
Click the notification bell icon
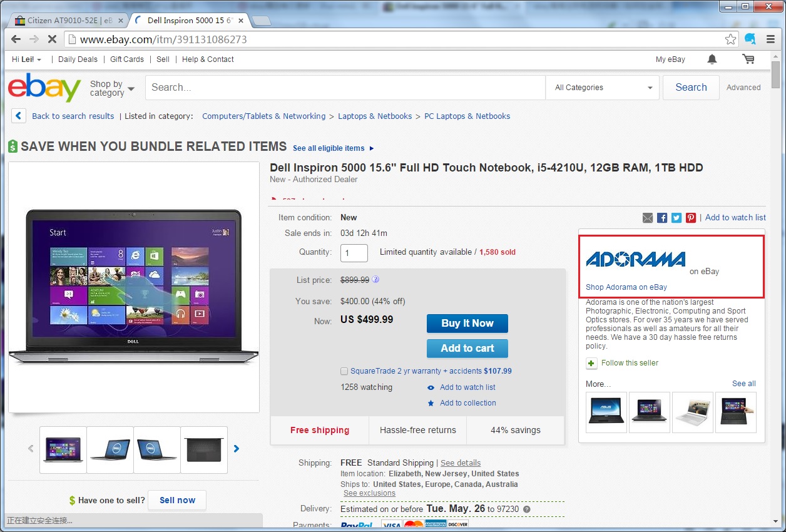coord(712,59)
